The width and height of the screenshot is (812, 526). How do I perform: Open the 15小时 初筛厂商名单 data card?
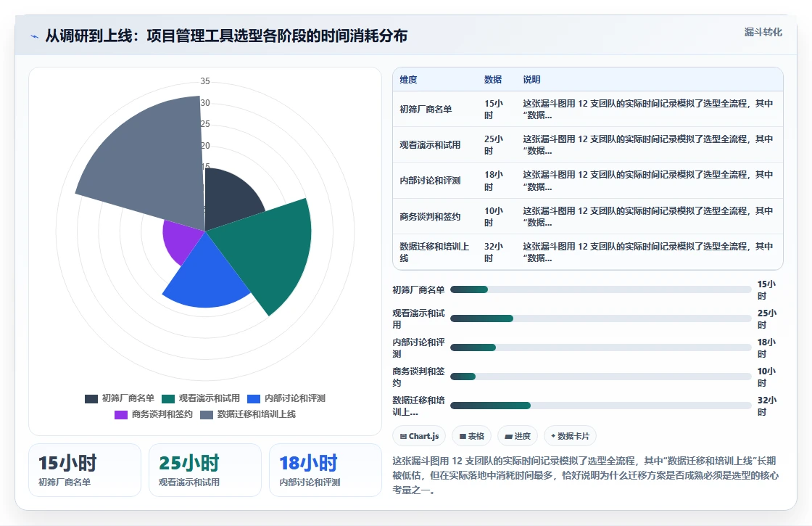point(85,470)
